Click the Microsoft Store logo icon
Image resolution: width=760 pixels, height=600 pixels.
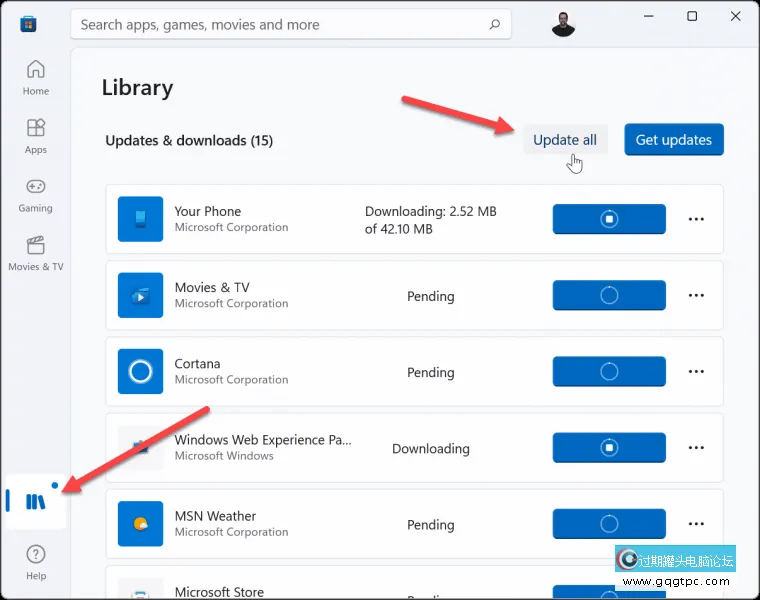coord(28,24)
